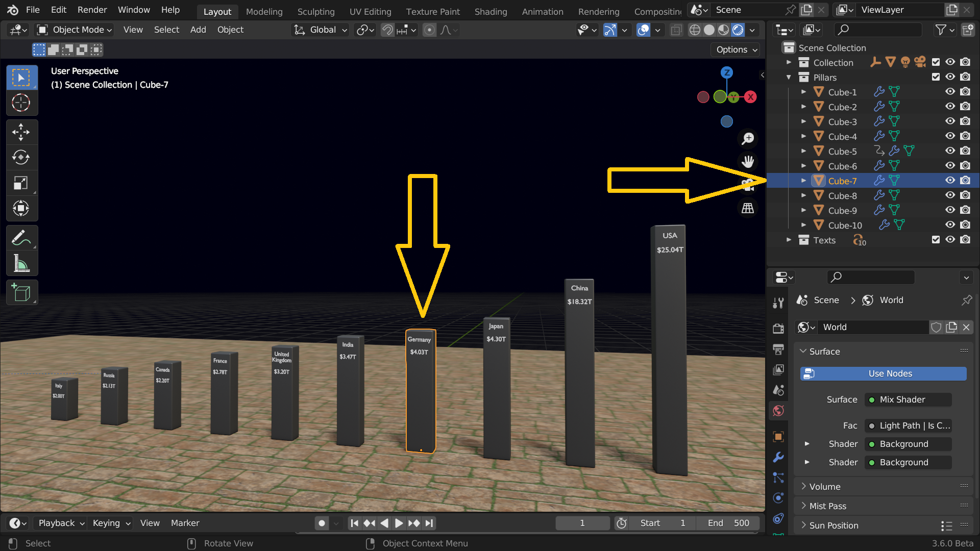Screen dimensions: 980x551
Task: Choose the Annotate pencil tool
Action: point(21,238)
